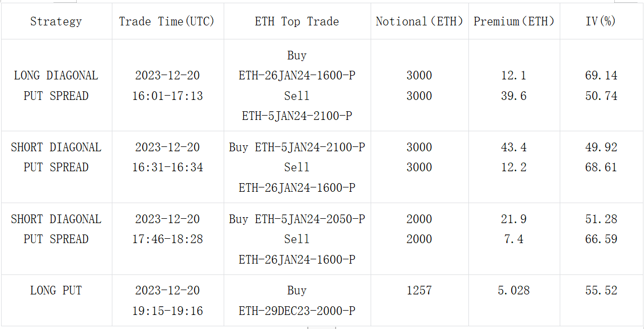Select the 5.028 premium value
The height and width of the screenshot is (329, 644).
[514, 291]
